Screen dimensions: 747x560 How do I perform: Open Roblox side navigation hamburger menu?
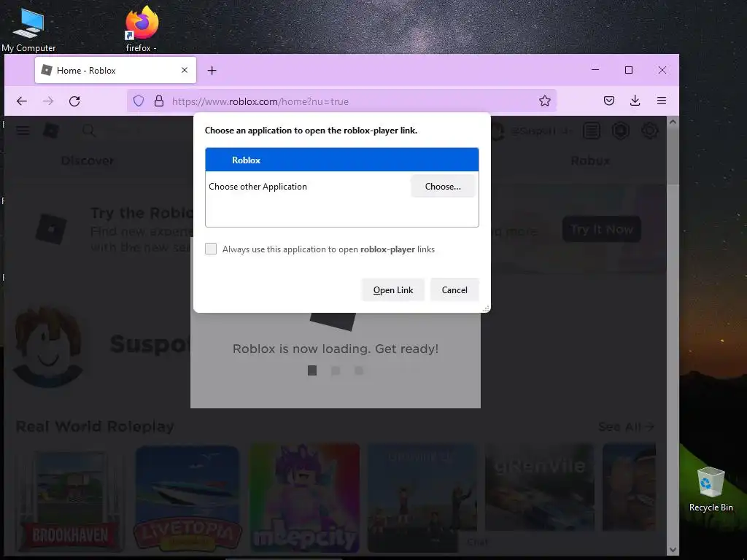(x=23, y=131)
